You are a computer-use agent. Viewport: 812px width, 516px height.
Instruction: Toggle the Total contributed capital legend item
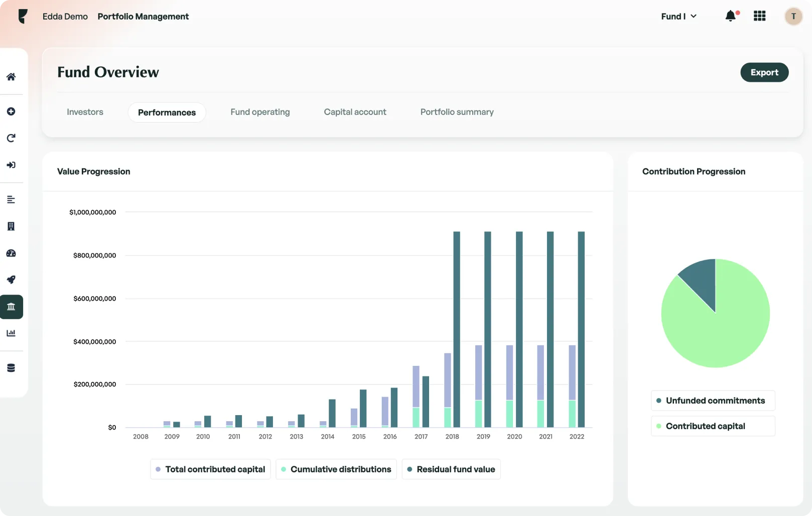coord(210,469)
